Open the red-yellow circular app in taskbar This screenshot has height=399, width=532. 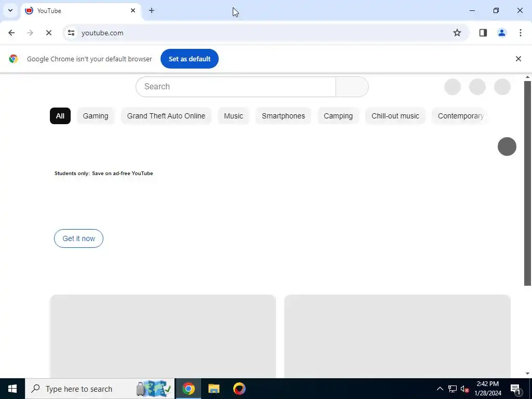click(x=239, y=389)
